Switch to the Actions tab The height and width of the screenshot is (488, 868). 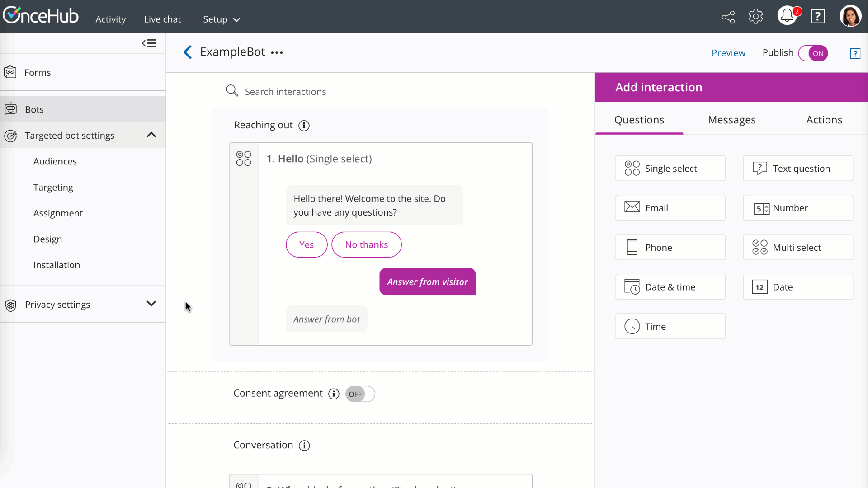(x=824, y=120)
